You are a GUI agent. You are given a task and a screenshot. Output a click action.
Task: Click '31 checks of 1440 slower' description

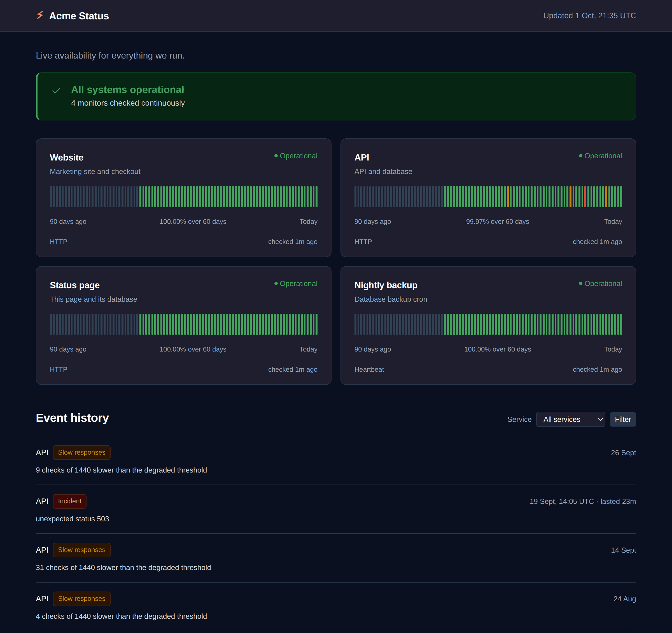click(123, 567)
